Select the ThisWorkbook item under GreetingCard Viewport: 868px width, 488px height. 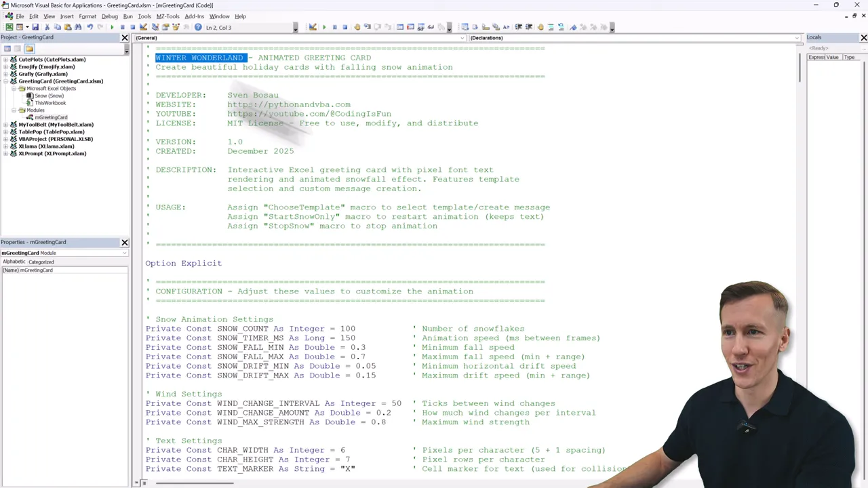[x=50, y=103]
